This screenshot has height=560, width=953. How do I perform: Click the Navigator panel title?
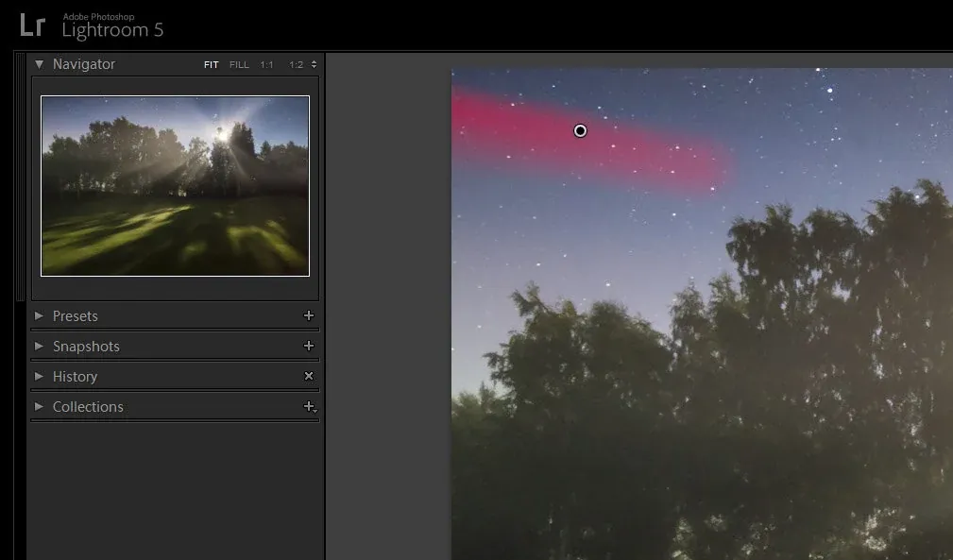tap(84, 64)
